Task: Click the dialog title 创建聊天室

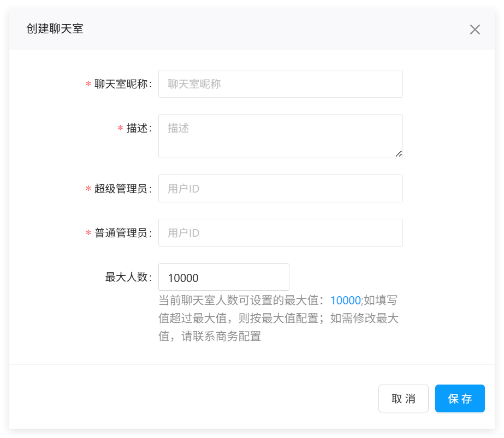Action: click(55, 29)
